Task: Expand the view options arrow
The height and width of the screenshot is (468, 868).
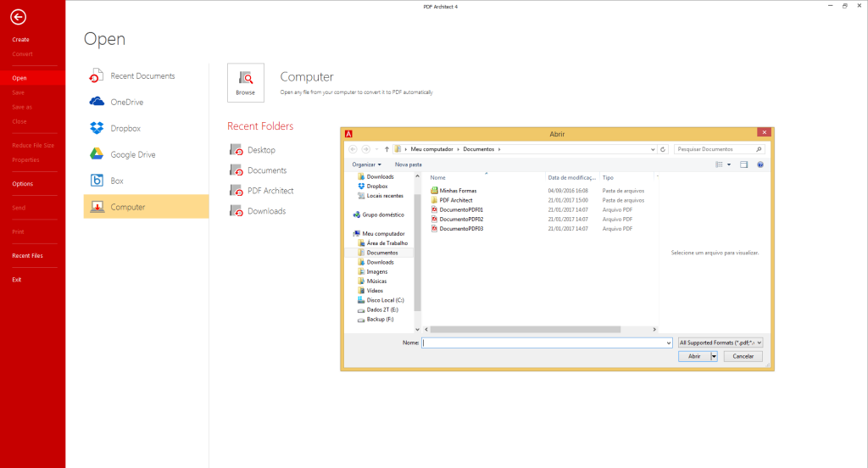Action: pos(729,164)
